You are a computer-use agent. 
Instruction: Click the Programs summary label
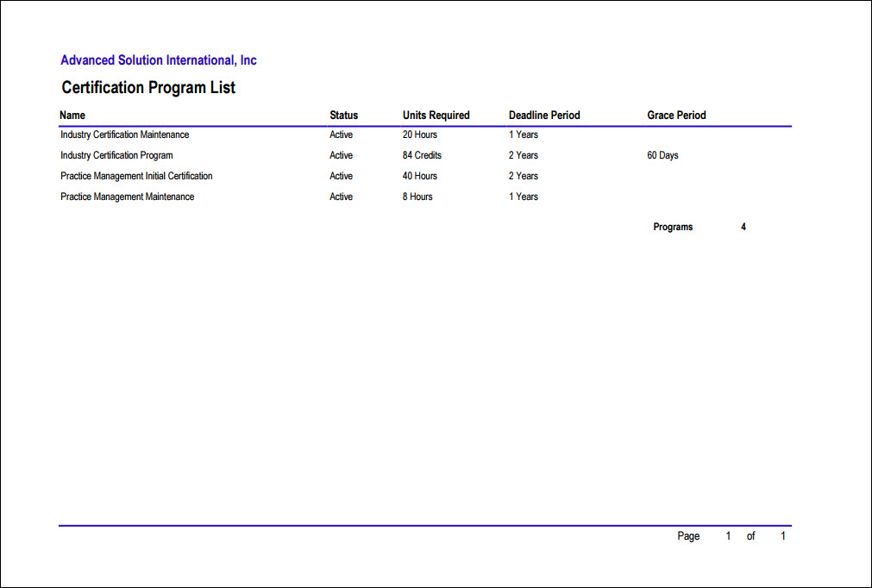coord(673,227)
